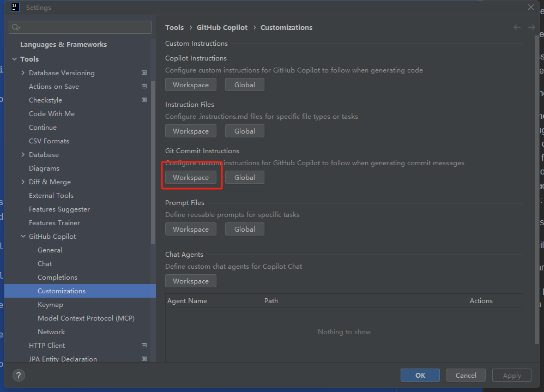The height and width of the screenshot is (392, 544).
Task: Select HTTP Client settings
Action: coord(47,345)
